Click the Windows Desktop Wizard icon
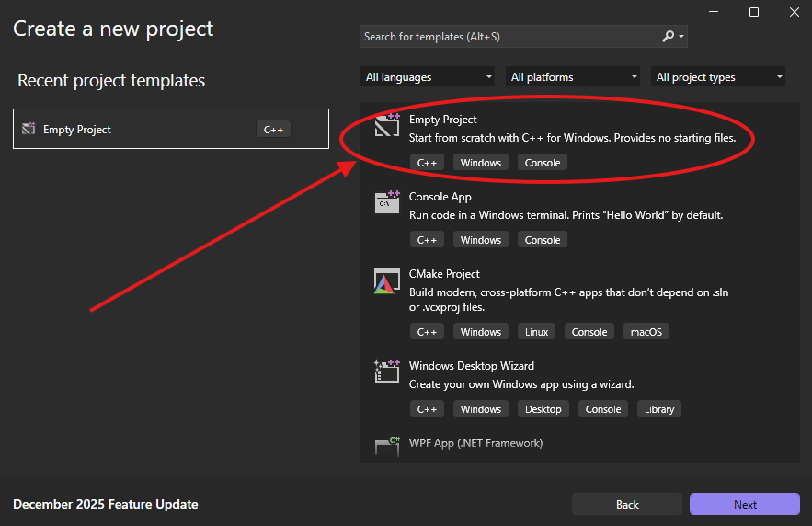Image resolution: width=812 pixels, height=526 pixels. [387, 372]
